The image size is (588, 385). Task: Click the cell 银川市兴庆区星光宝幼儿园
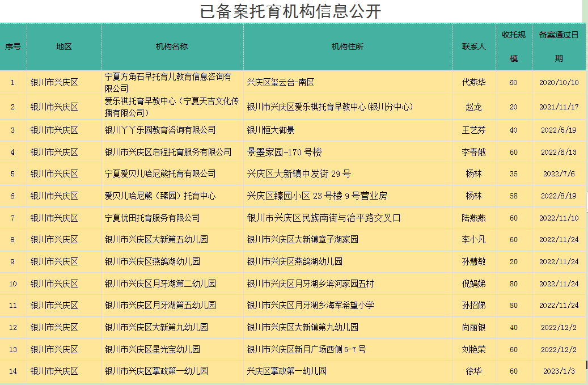point(153,349)
